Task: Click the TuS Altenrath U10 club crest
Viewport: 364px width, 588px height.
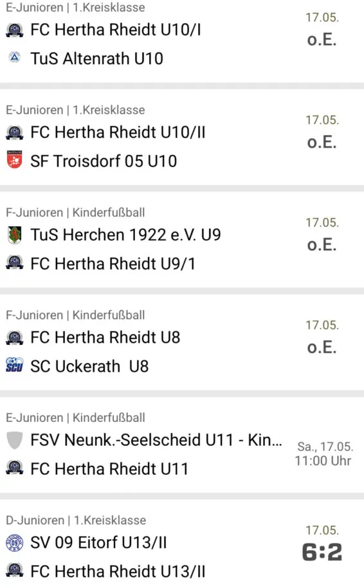Action: click(15, 58)
